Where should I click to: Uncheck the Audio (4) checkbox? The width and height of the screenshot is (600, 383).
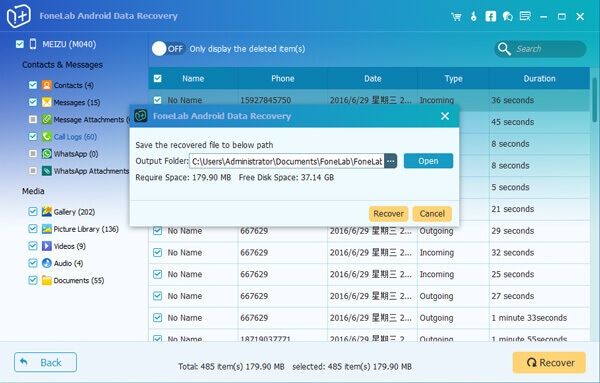(x=33, y=263)
